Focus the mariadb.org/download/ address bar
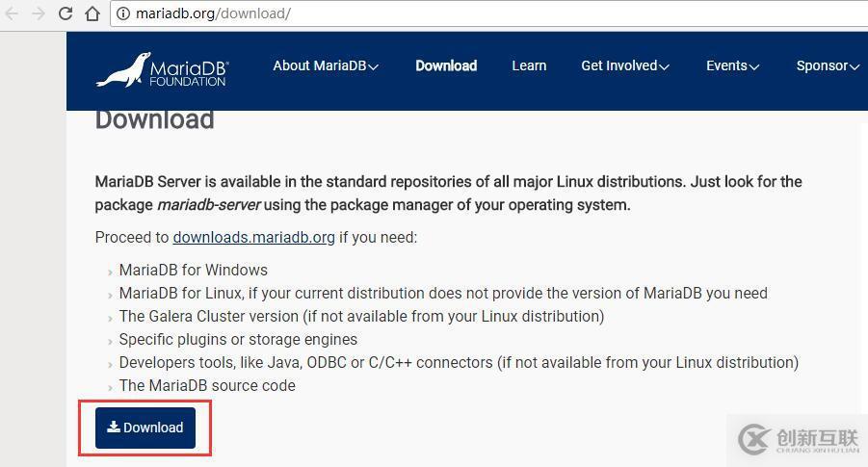The height and width of the screenshot is (467, 868). [385, 13]
